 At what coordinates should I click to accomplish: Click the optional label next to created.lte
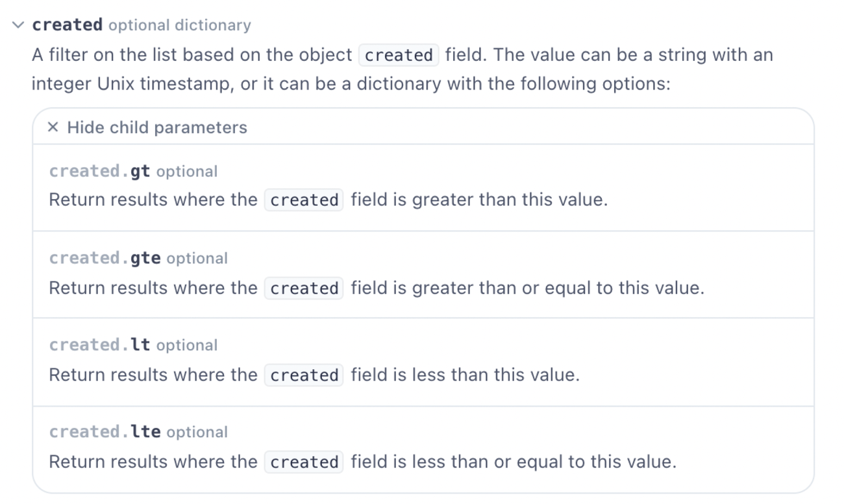[x=197, y=433]
